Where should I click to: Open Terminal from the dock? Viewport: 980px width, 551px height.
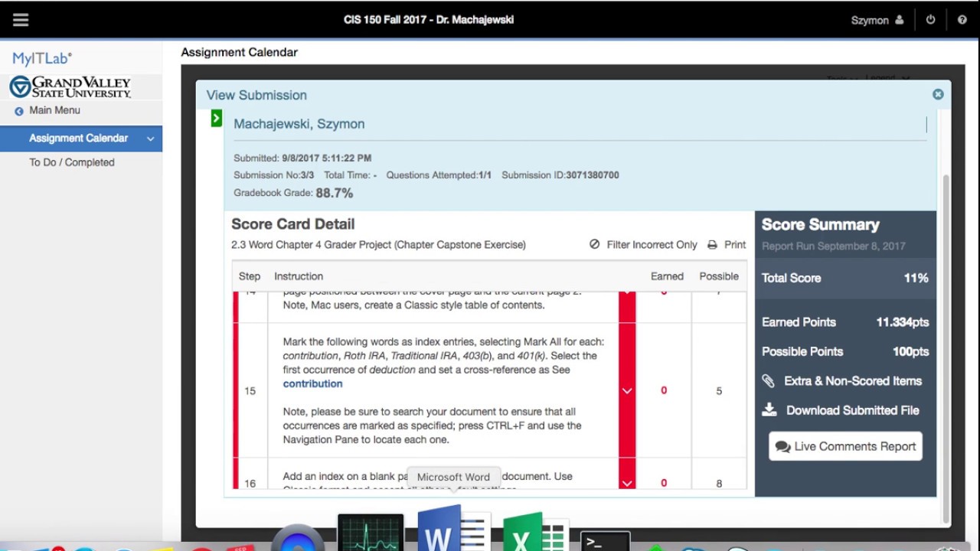(x=605, y=541)
